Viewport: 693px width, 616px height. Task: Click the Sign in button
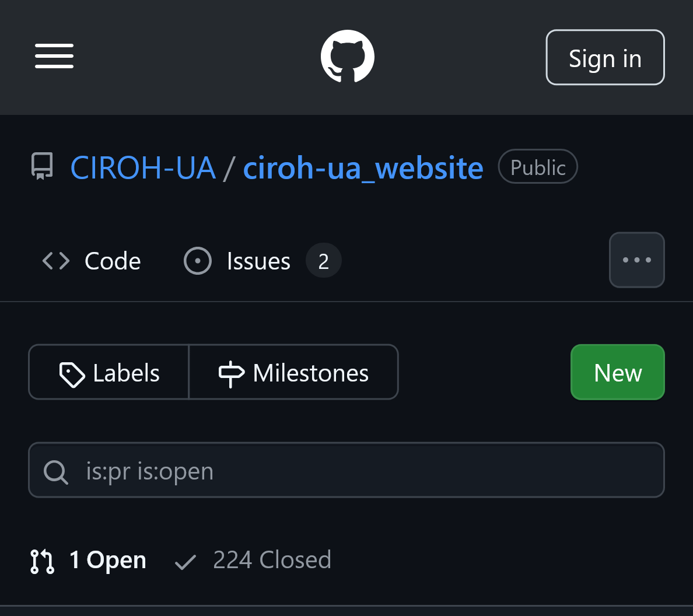point(605,57)
